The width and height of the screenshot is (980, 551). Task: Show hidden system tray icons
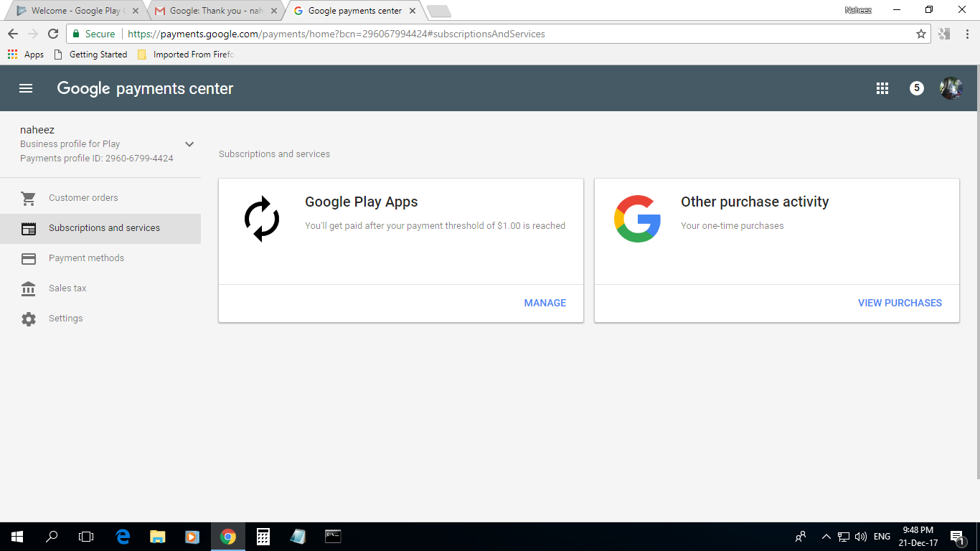[826, 537]
